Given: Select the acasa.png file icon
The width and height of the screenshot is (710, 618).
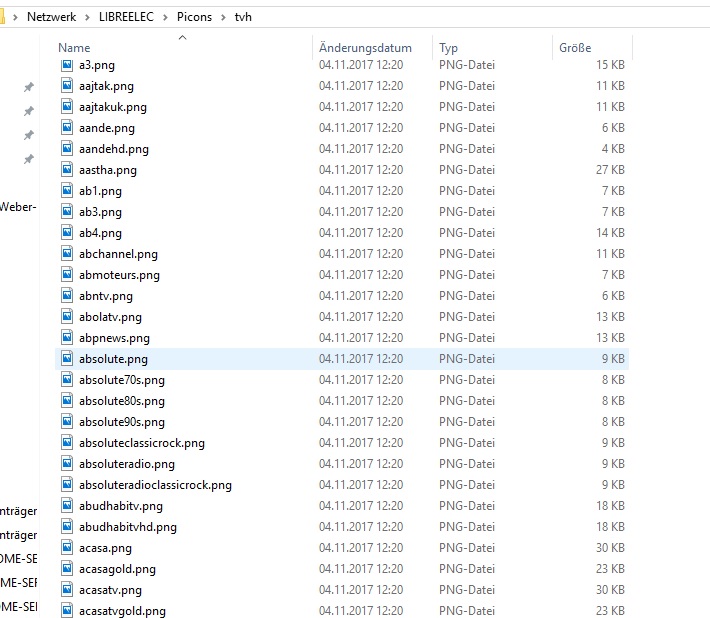Looking at the screenshot, I should (67, 547).
